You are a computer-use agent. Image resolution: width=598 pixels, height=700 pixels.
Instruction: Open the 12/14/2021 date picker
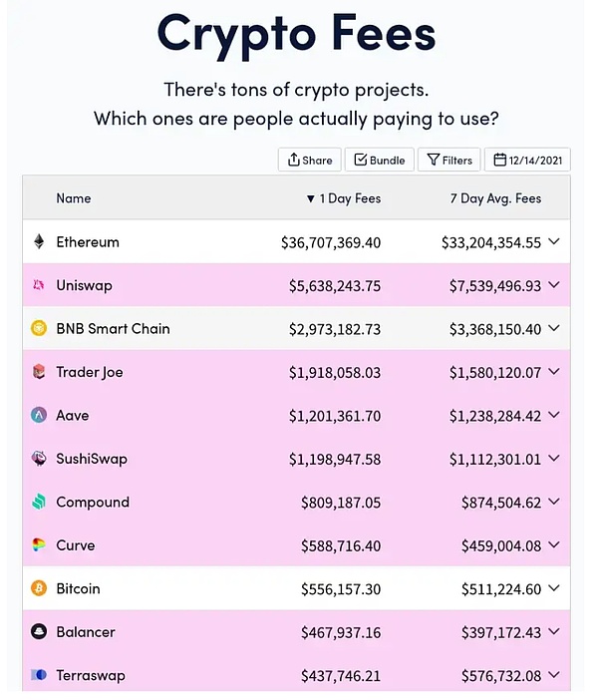click(x=527, y=160)
